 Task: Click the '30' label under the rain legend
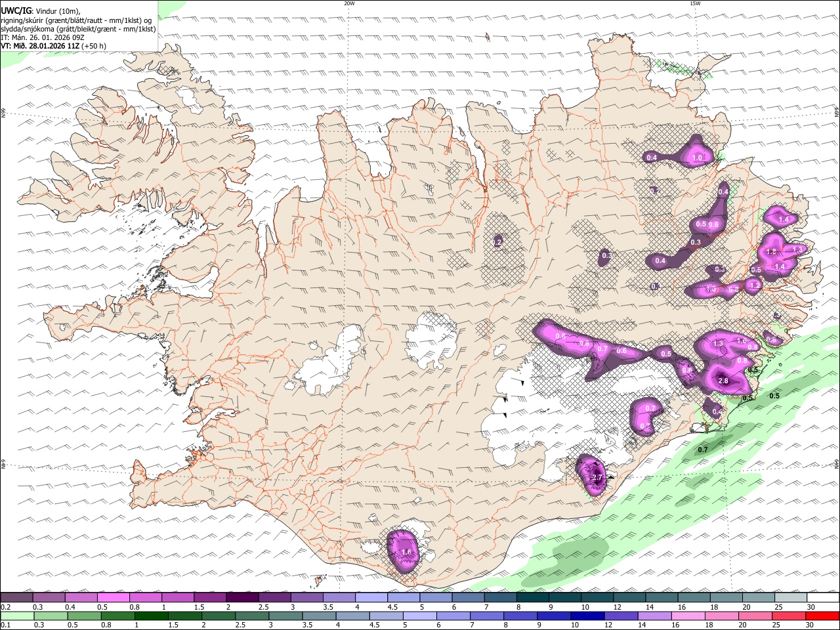pos(811,625)
